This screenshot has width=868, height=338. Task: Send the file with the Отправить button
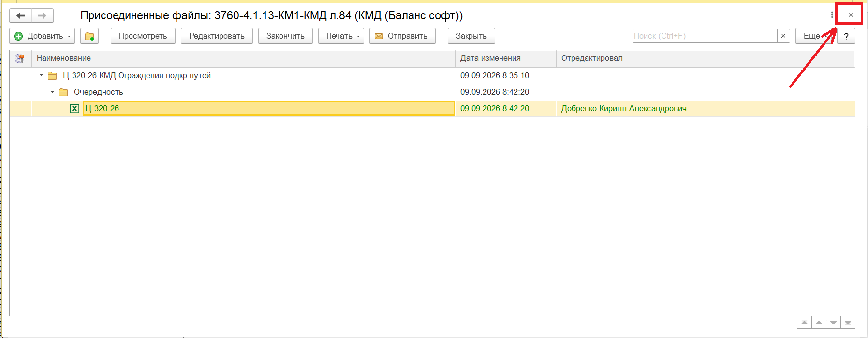click(402, 36)
